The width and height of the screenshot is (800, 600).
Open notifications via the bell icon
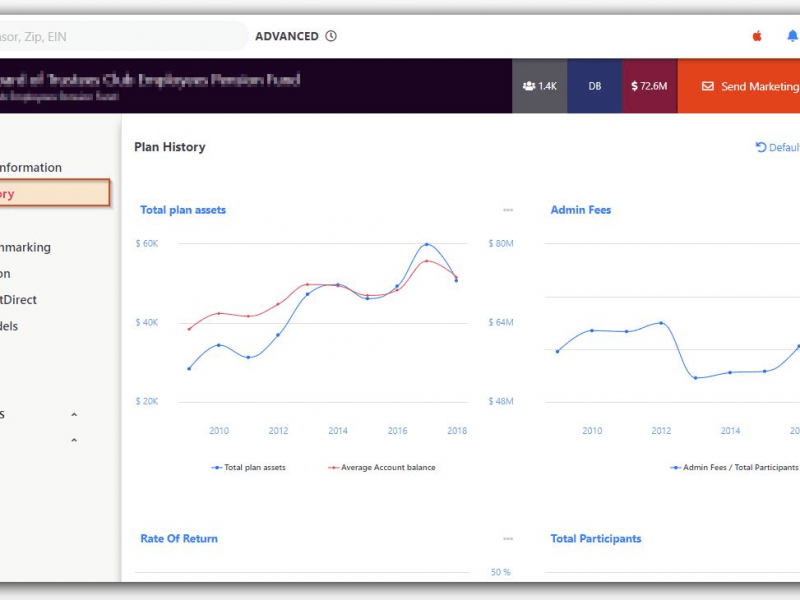[x=792, y=36]
